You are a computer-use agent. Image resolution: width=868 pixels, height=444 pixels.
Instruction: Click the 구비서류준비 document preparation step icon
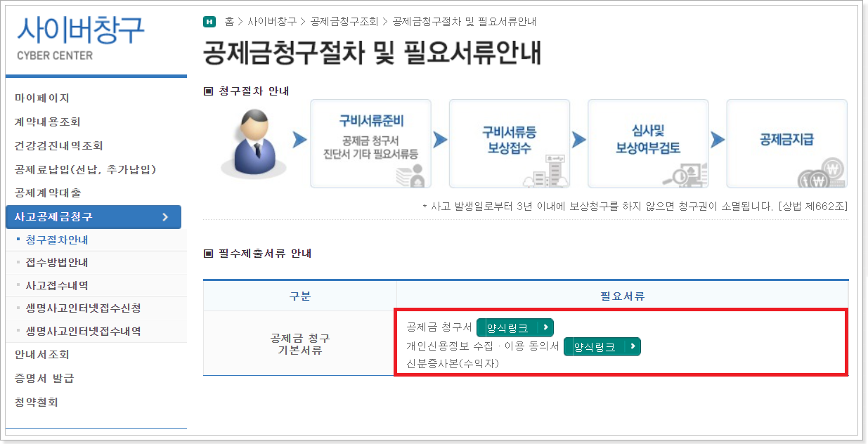[x=370, y=143]
